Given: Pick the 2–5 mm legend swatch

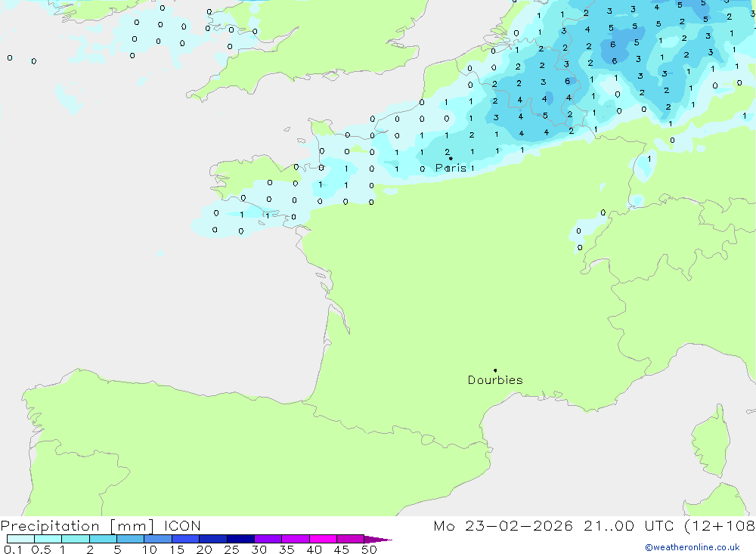Looking at the screenshot, I should point(103,539).
